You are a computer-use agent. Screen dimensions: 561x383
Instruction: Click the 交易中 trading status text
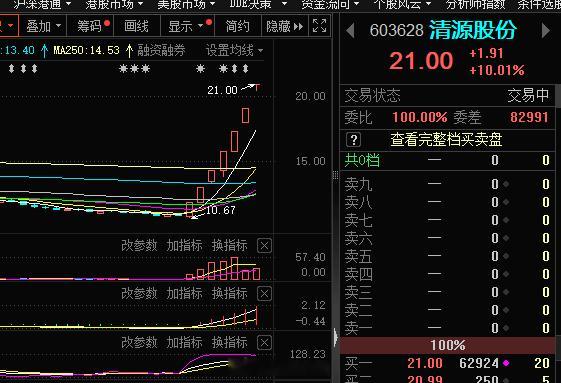tap(528, 96)
